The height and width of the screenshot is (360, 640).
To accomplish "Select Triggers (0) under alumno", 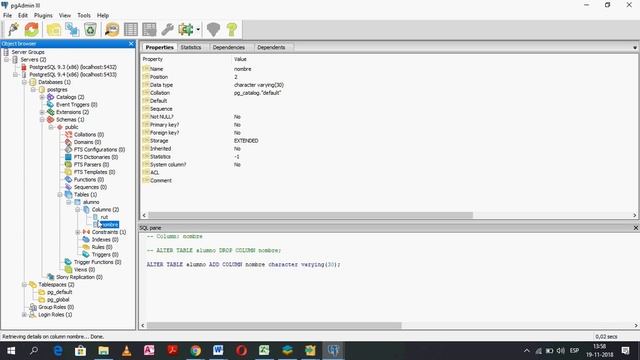I will pos(105,255).
